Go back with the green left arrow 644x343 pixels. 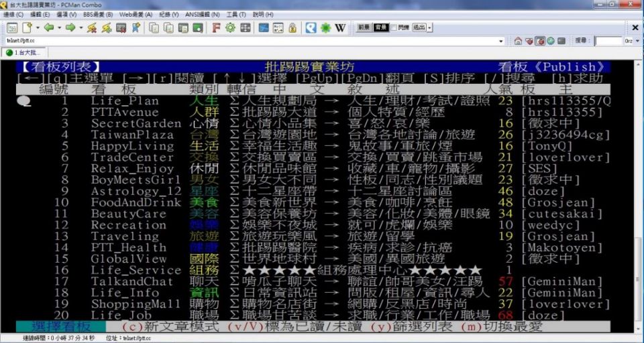[x=49, y=28]
